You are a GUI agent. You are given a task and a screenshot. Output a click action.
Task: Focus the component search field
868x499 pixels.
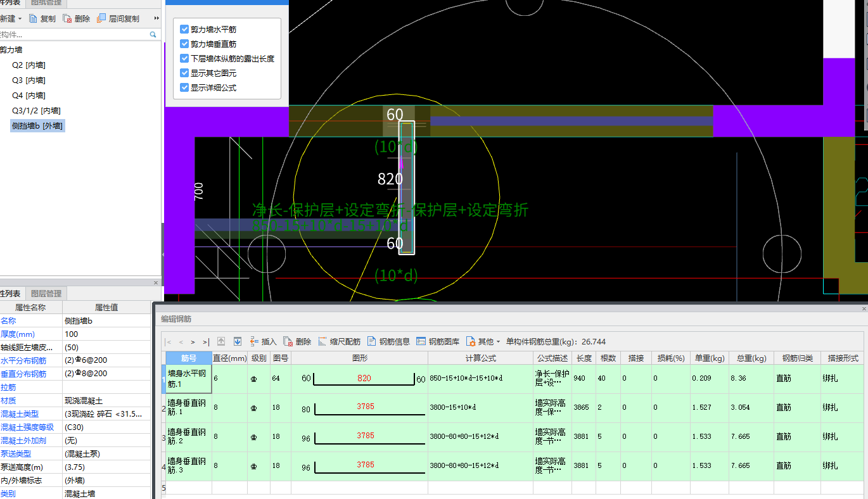tap(75, 35)
